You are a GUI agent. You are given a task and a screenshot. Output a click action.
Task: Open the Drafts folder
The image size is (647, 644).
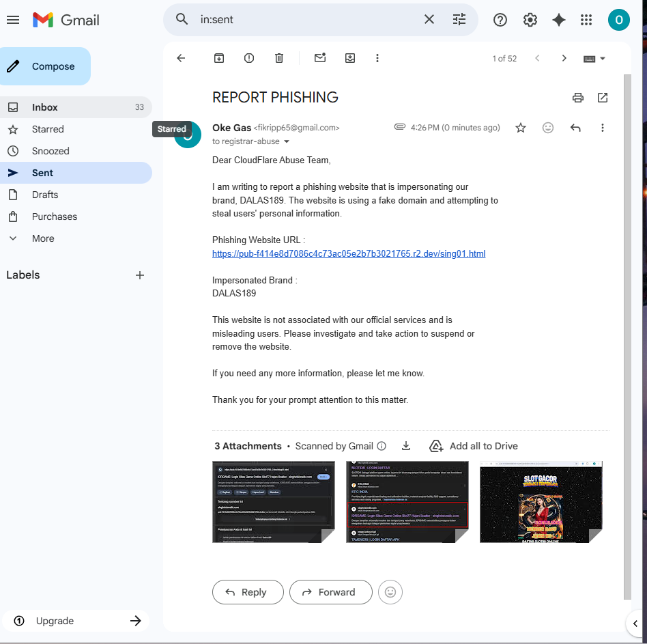coord(76,195)
